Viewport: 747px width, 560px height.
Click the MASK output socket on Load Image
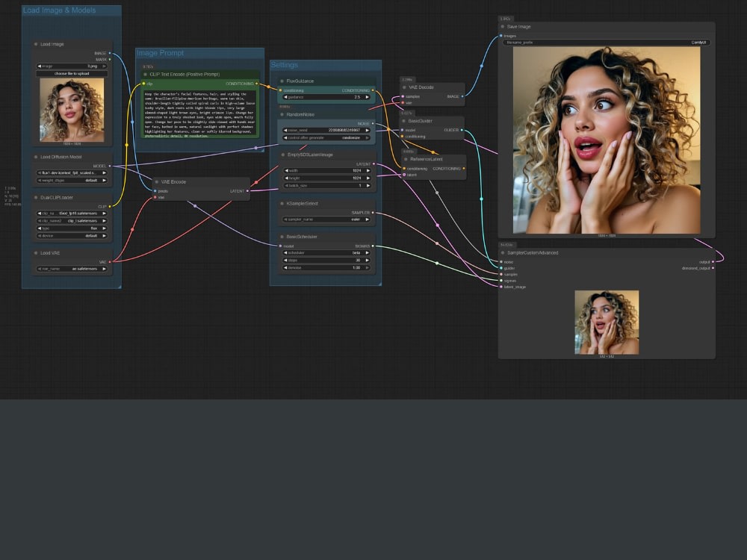110,60
